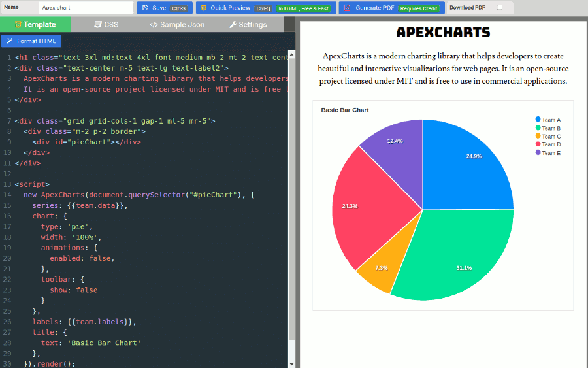Click the editor scrollbar up arrow
The width and height of the screenshot is (588, 368).
[x=291, y=55]
